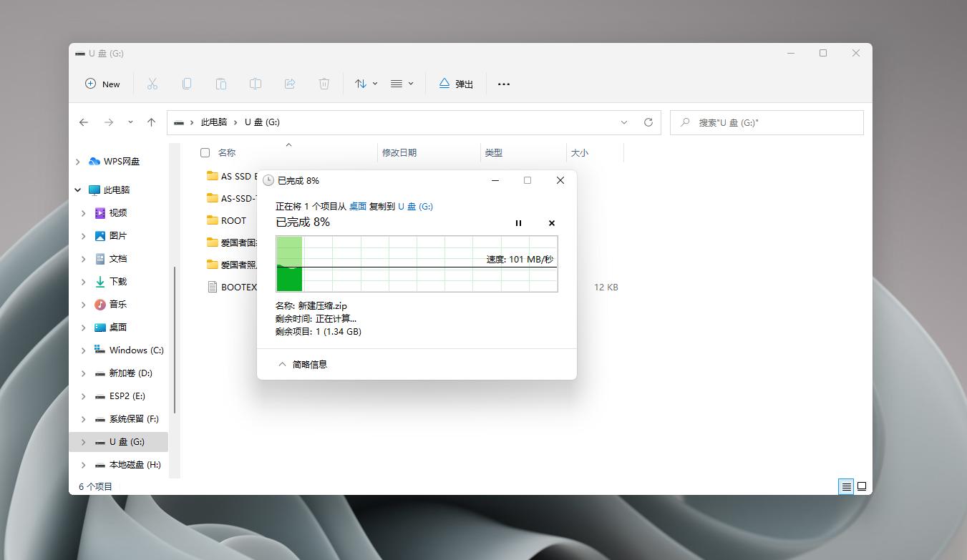The image size is (967, 560).
Task: Toggle the select-all checkbox beside 名称
Action: pos(205,152)
